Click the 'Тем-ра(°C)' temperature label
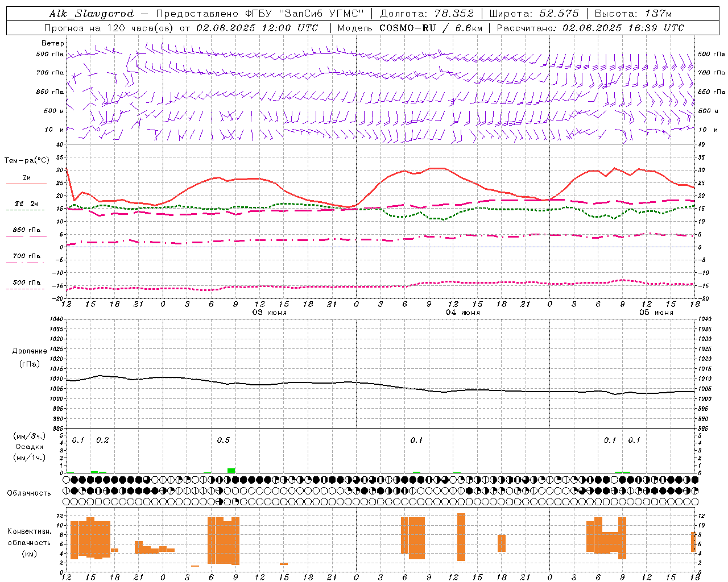Screen dimensions: 728x582 click(27, 161)
